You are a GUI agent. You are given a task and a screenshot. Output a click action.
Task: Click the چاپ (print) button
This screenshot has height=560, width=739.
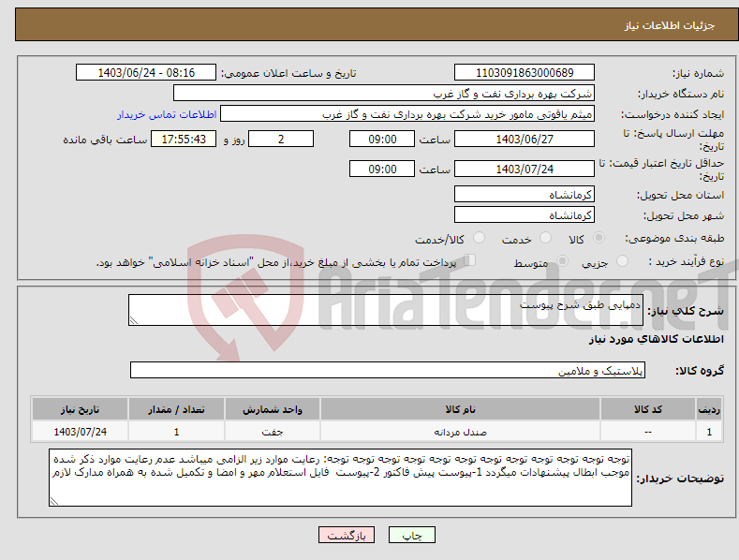point(411,535)
